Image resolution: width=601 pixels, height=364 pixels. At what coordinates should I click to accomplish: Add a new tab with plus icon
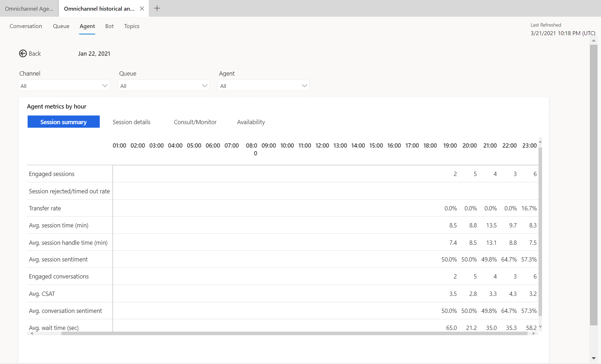pyautogui.click(x=157, y=8)
